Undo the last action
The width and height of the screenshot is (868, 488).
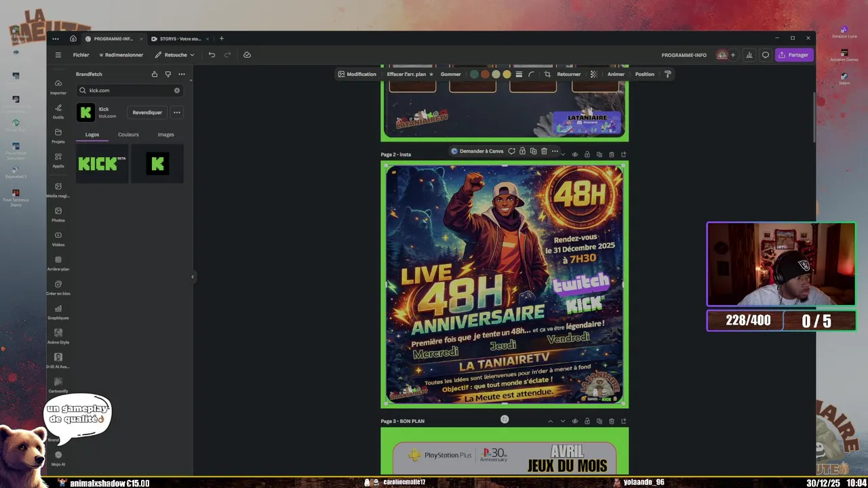[212, 55]
